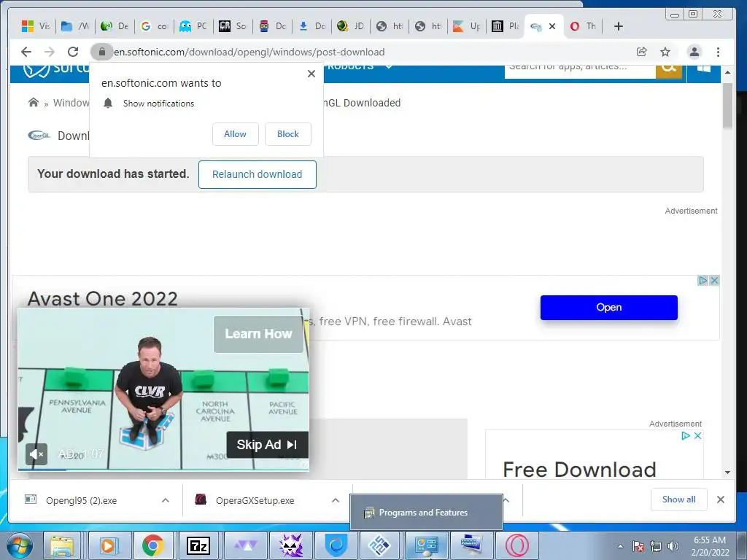The width and height of the screenshot is (747, 560).
Task: Click the volume icon in system tray
Action: (x=673, y=546)
